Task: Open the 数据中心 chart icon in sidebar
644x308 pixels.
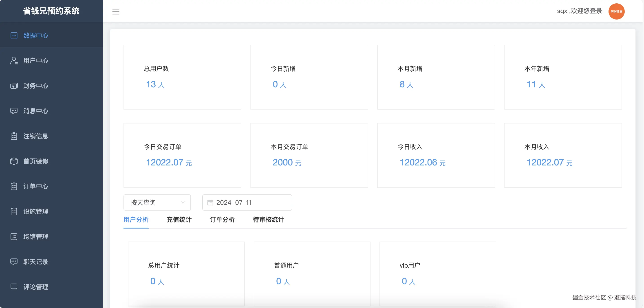Action: point(14,35)
